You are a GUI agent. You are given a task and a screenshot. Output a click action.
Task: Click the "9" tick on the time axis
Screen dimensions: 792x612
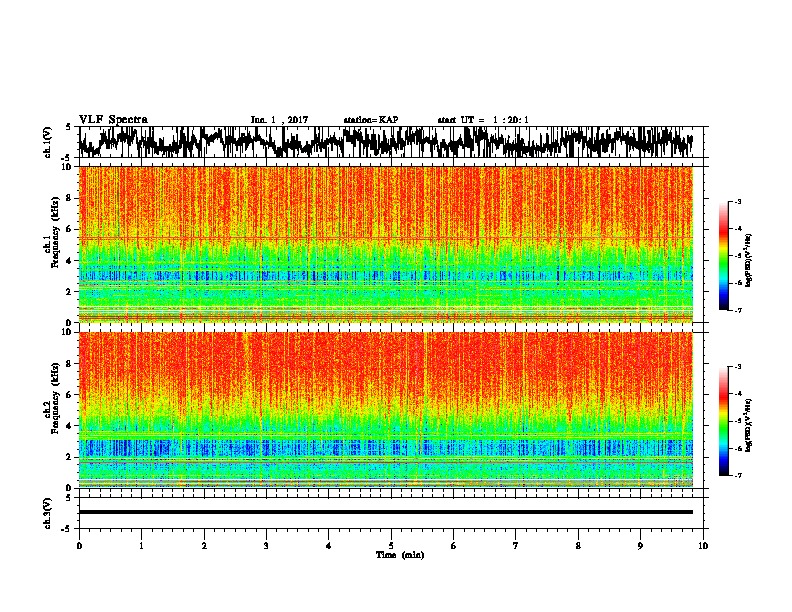pyautogui.click(x=640, y=546)
